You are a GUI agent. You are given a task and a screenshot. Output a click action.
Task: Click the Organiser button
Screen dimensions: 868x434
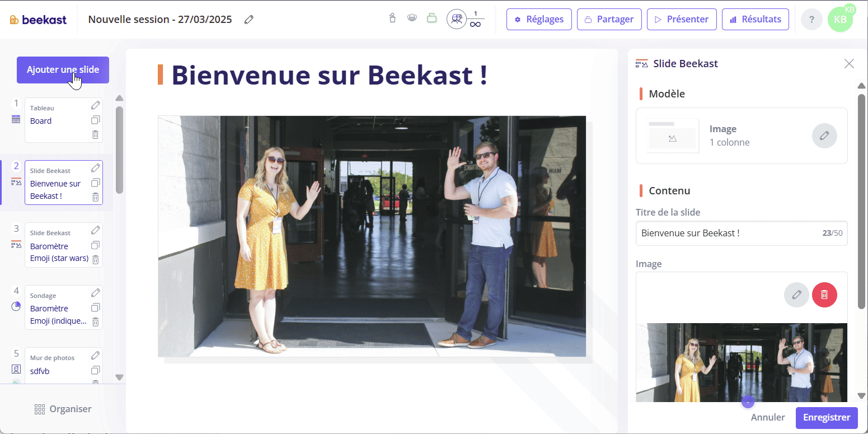tap(63, 409)
